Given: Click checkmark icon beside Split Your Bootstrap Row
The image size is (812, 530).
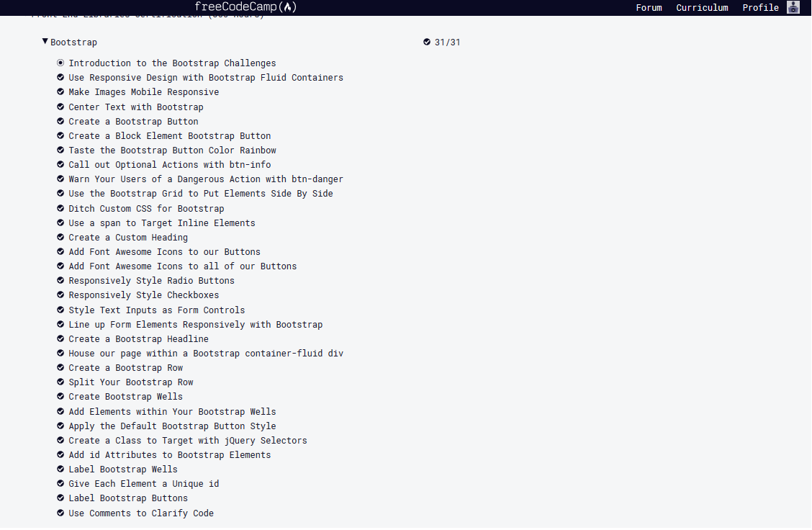Looking at the screenshot, I should (60, 382).
